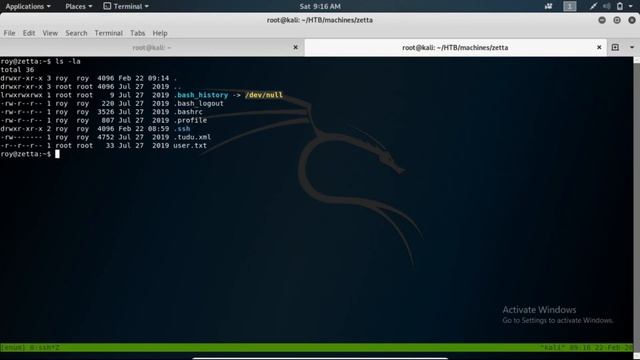Open the View menu

click(x=50, y=33)
